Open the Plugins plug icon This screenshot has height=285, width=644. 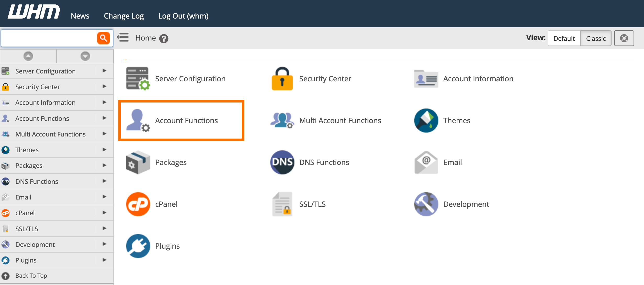pos(138,246)
